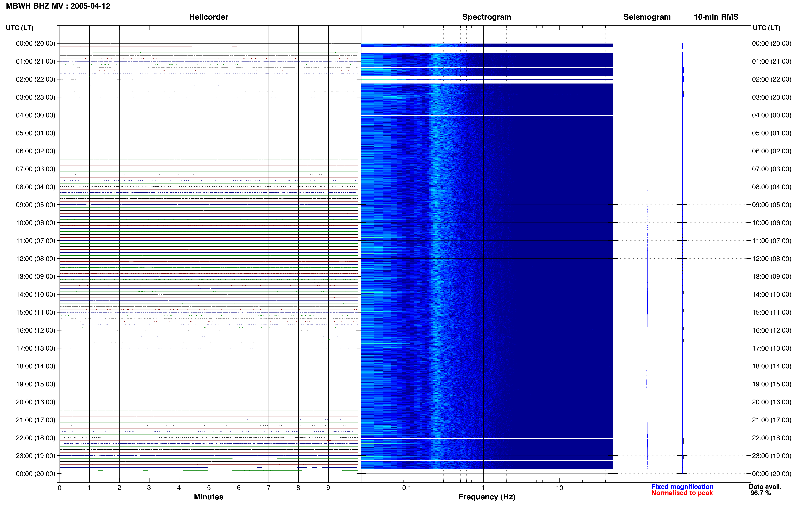Image resolution: width=812 pixels, height=508 pixels.
Task: Click 09:00 (05:00) on the RMS-side time axis
Action: [771, 205]
